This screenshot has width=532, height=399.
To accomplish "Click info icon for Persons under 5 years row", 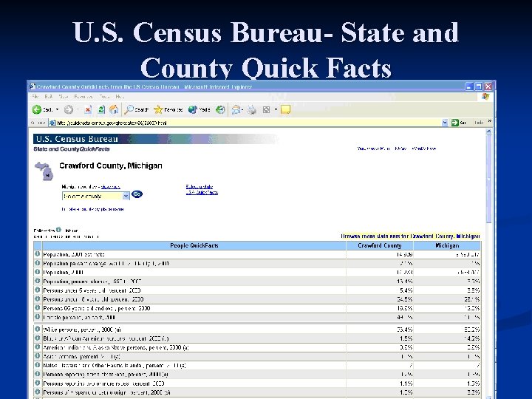I will point(38,290).
